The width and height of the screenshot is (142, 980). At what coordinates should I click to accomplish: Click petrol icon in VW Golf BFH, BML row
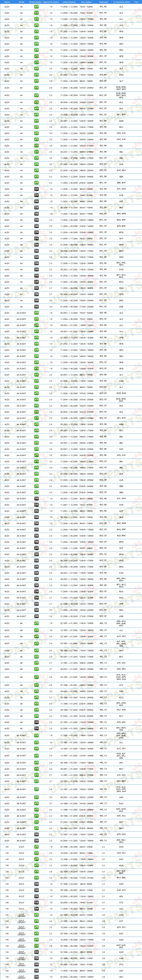(36, 878)
